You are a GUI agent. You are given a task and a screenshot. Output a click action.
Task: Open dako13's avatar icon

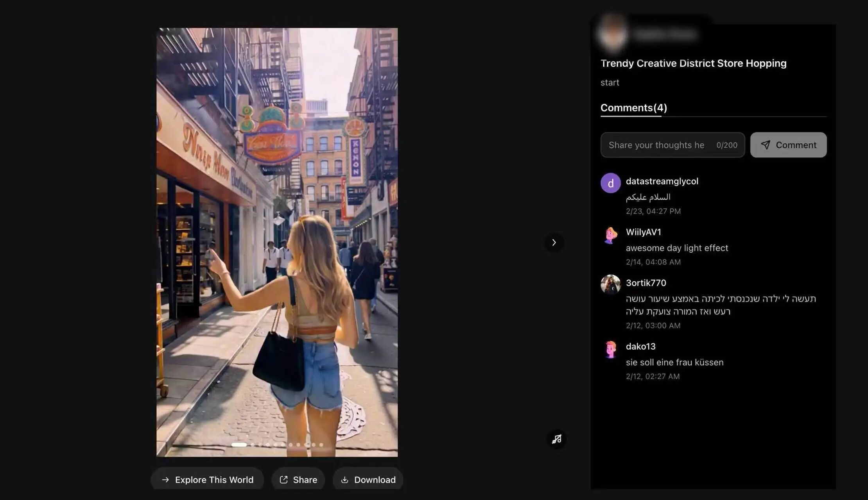point(610,349)
